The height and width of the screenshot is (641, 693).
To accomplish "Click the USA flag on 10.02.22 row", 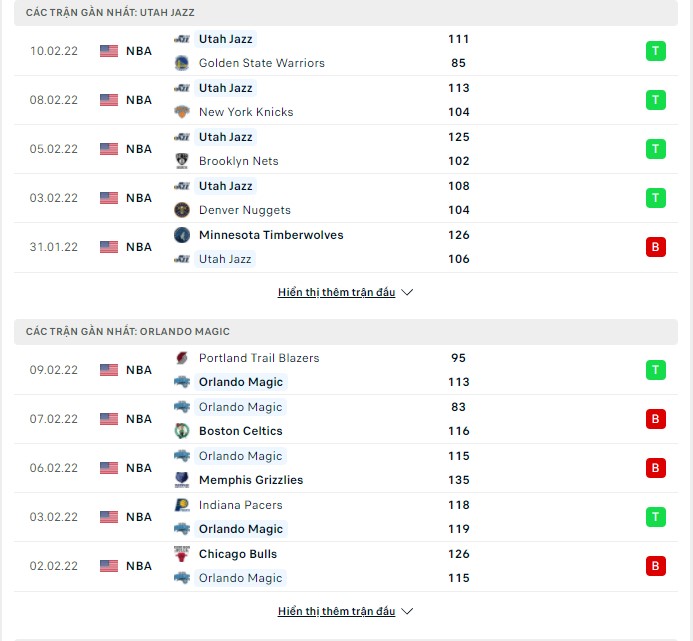I will (109, 51).
